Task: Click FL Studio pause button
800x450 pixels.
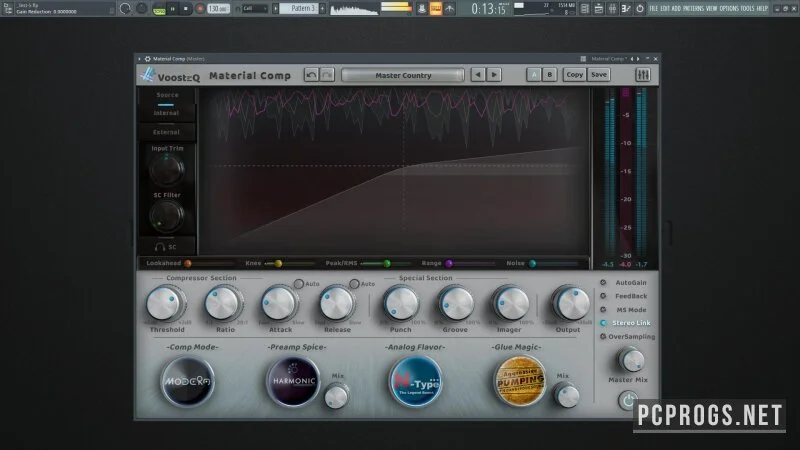Action: (x=172, y=9)
